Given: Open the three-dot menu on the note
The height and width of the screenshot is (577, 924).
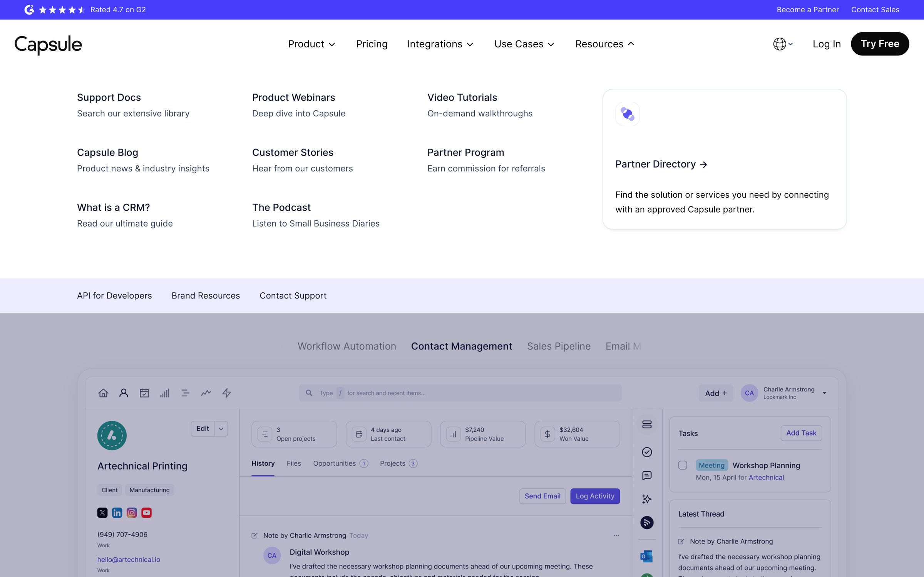Looking at the screenshot, I should 616,536.
